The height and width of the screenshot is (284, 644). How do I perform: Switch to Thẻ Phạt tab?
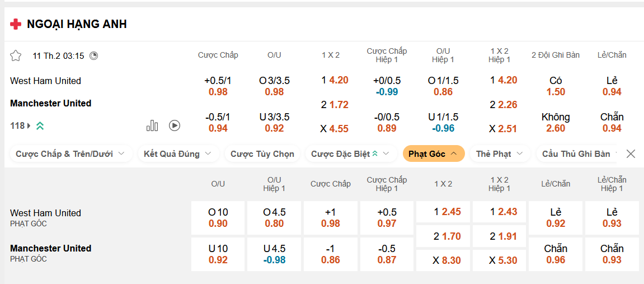tap(499, 153)
